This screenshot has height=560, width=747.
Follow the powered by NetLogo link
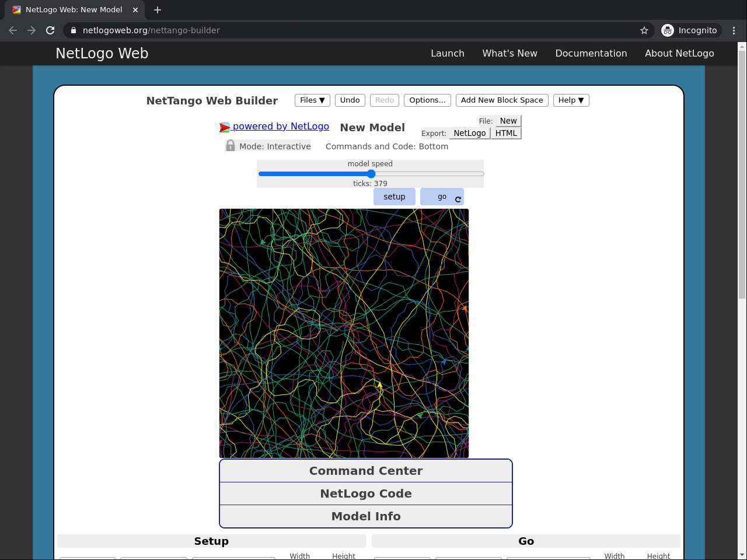click(274, 127)
